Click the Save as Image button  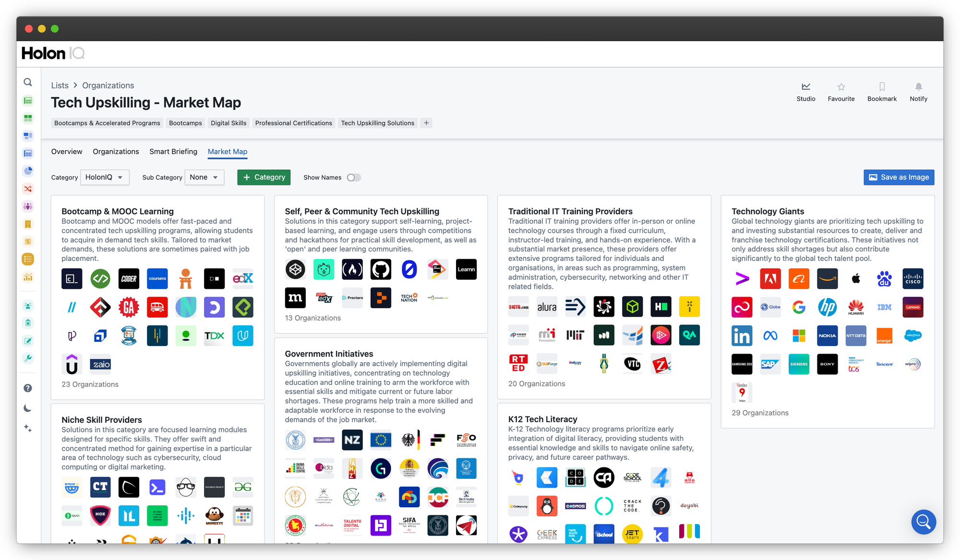899,178
